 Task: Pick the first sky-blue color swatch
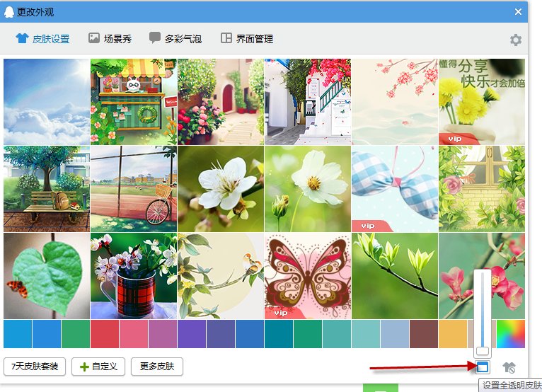18,334
